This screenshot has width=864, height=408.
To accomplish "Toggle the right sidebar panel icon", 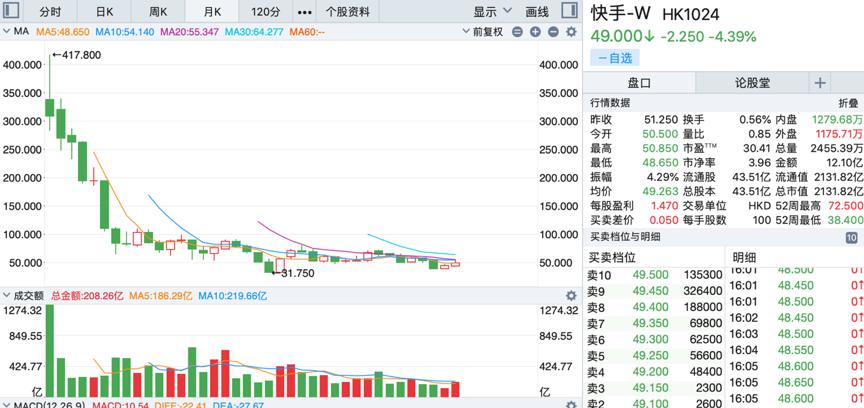I will point(570,10).
